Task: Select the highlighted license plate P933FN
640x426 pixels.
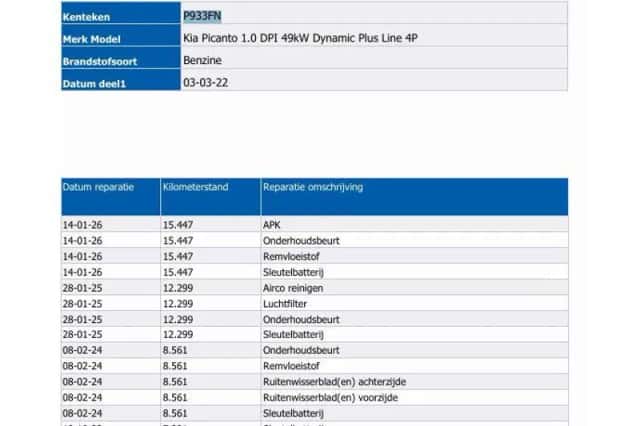Action: click(x=202, y=16)
